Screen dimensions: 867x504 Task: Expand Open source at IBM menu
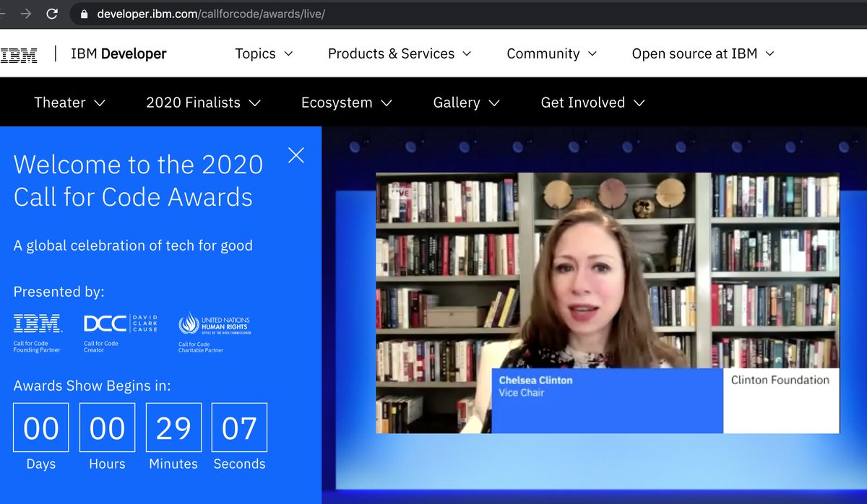tap(702, 54)
